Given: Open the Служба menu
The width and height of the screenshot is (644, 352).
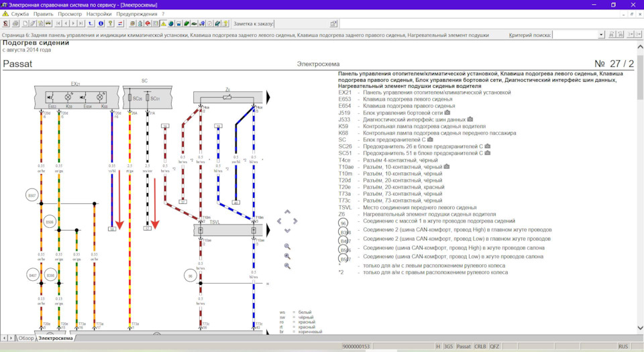Looking at the screenshot, I should [x=19, y=14].
